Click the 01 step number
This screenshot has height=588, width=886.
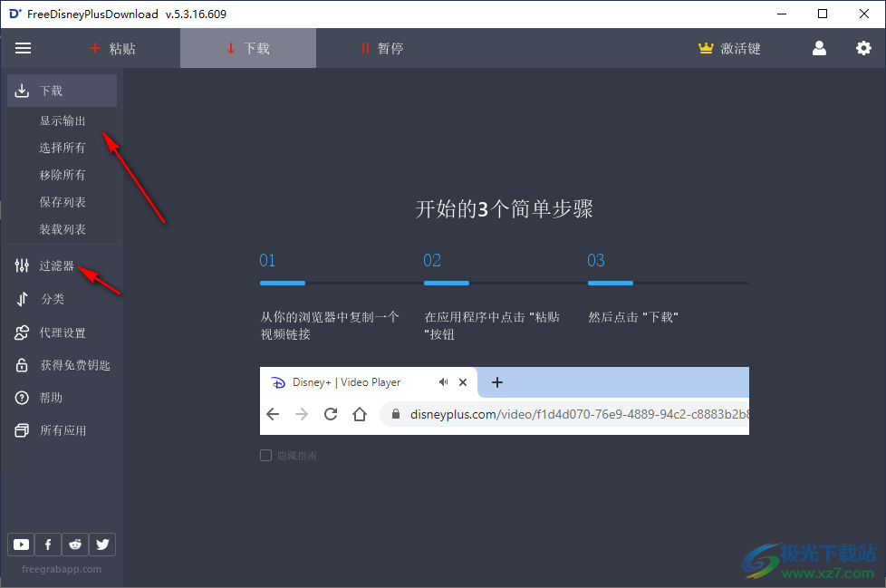[267, 260]
